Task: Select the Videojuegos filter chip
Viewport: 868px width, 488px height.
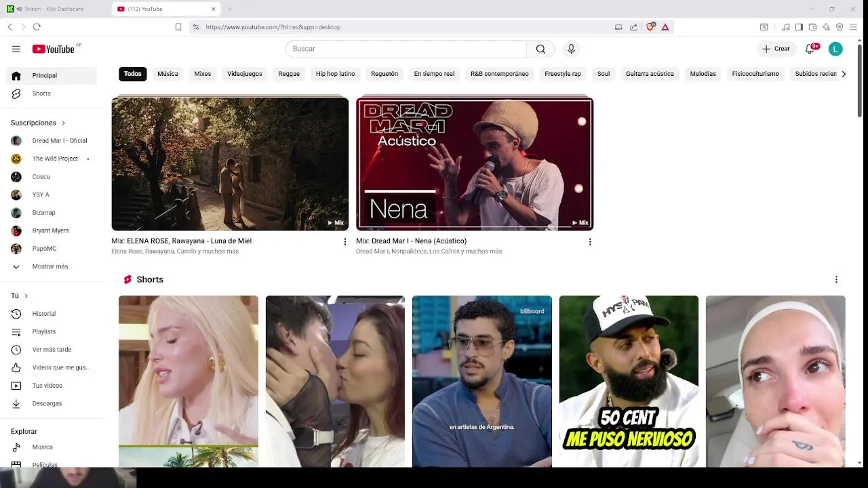Action: point(245,74)
